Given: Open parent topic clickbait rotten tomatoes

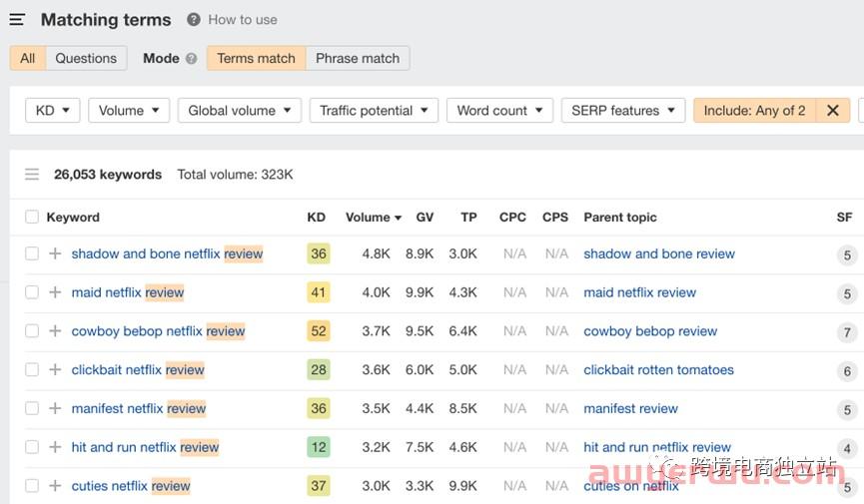Looking at the screenshot, I should [658, 369].
